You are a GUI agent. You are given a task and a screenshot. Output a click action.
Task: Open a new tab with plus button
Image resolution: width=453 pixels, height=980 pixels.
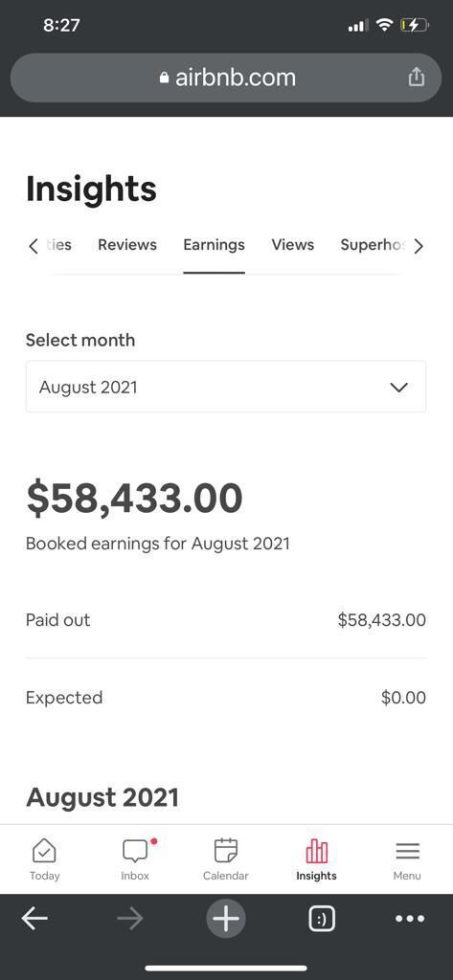tap(226, 919)
